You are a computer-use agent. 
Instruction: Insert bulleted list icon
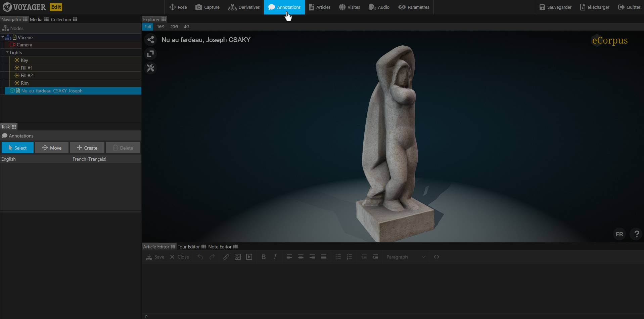(338, 257)
